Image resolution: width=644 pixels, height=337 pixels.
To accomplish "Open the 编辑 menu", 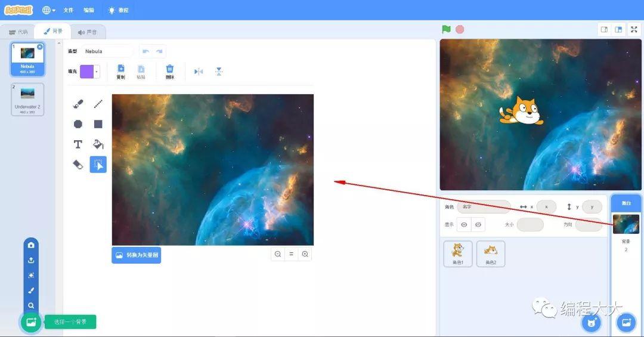I will (x=89, y=10).
